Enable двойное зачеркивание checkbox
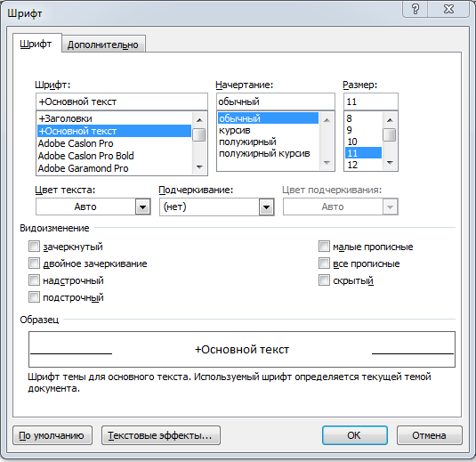The width and height of the screenshot is (476, 462). click(34, 263)
